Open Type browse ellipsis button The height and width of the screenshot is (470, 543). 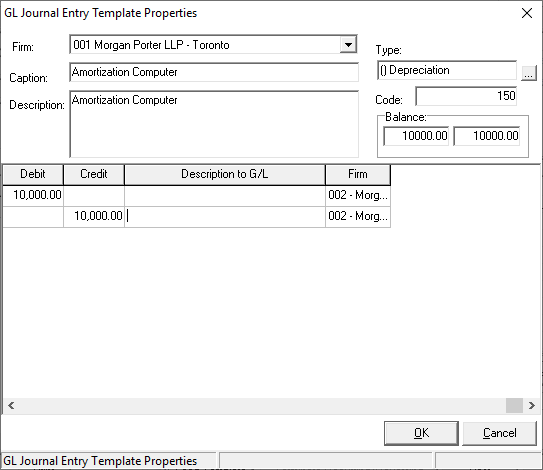point(528,73)
